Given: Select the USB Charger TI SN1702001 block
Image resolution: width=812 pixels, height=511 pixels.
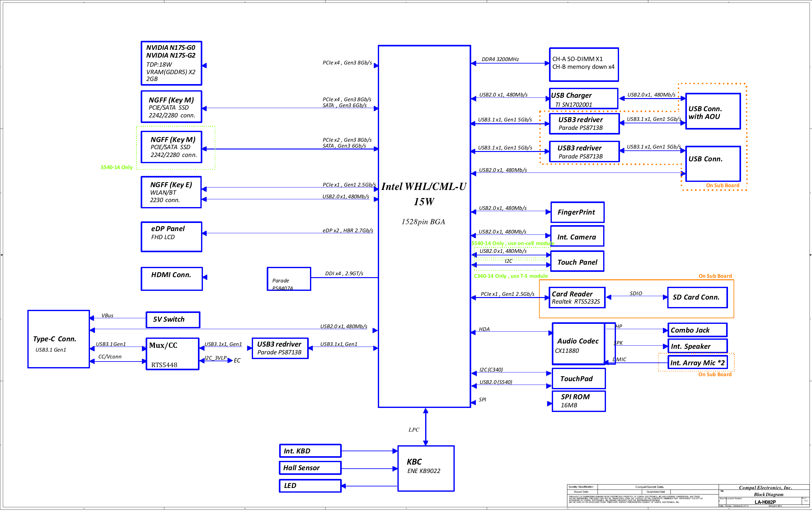Looking at the screenshot, I should point(583,98).
